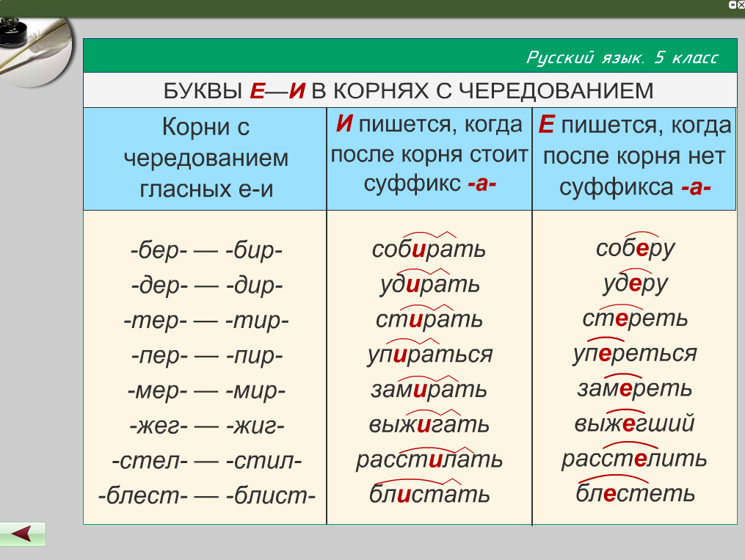
Task: Click the 'Е пишется, когда' column header
Action: coord(635,126)
